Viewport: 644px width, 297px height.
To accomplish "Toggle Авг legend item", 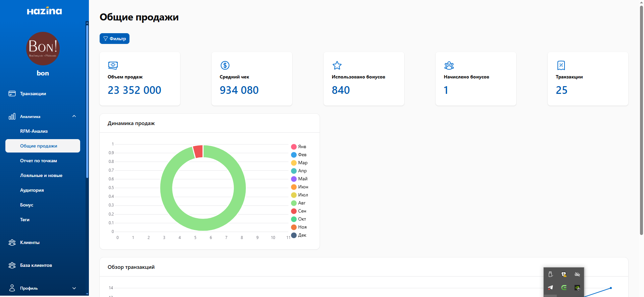I will [298, 203].
